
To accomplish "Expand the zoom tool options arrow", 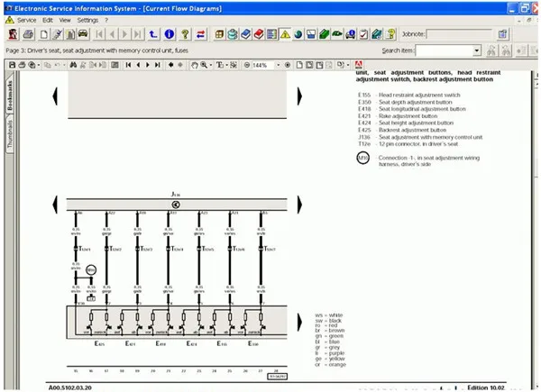I will pos(210,65).
